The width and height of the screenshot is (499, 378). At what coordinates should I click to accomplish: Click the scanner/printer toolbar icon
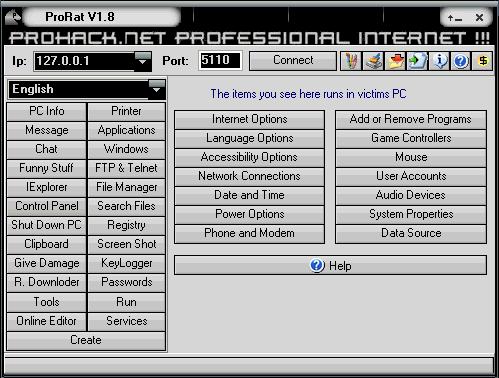click(373, 61)
